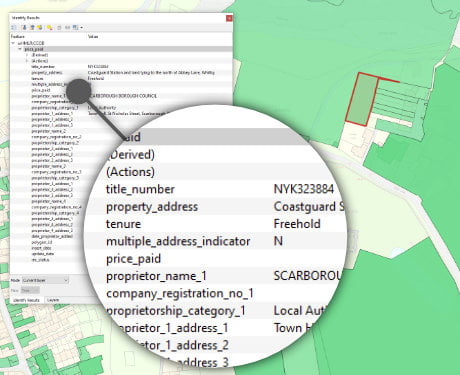
Task: Expand the (Actions) node
Action: tap(27, 61)
